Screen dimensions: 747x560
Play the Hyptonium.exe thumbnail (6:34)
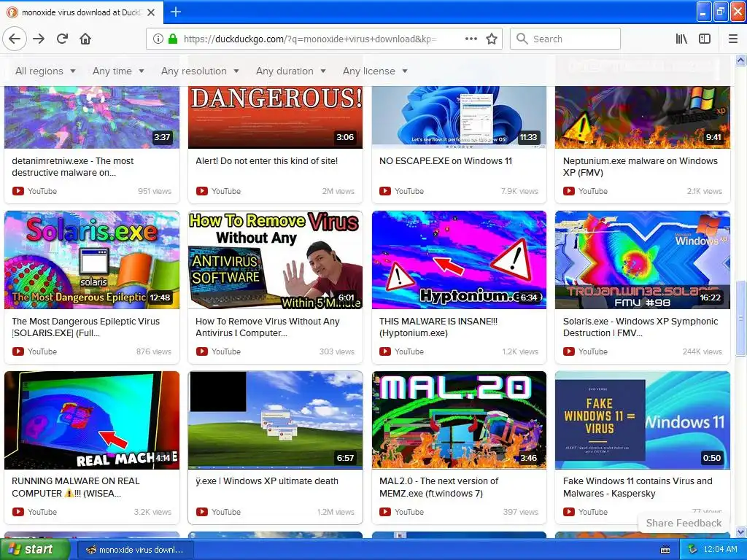click(x=460, y=260)
